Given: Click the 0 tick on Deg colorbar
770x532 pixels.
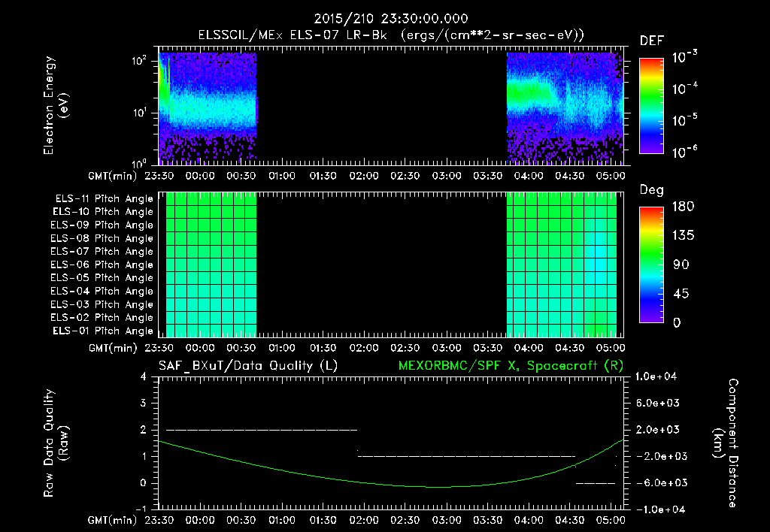Looking at the screenshot, I should click(677, 323).
